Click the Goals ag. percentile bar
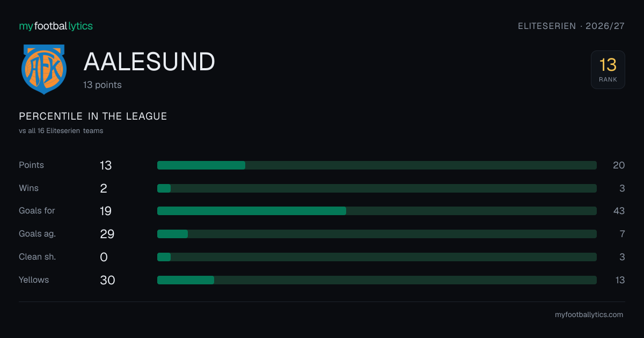 coord(377,234)
